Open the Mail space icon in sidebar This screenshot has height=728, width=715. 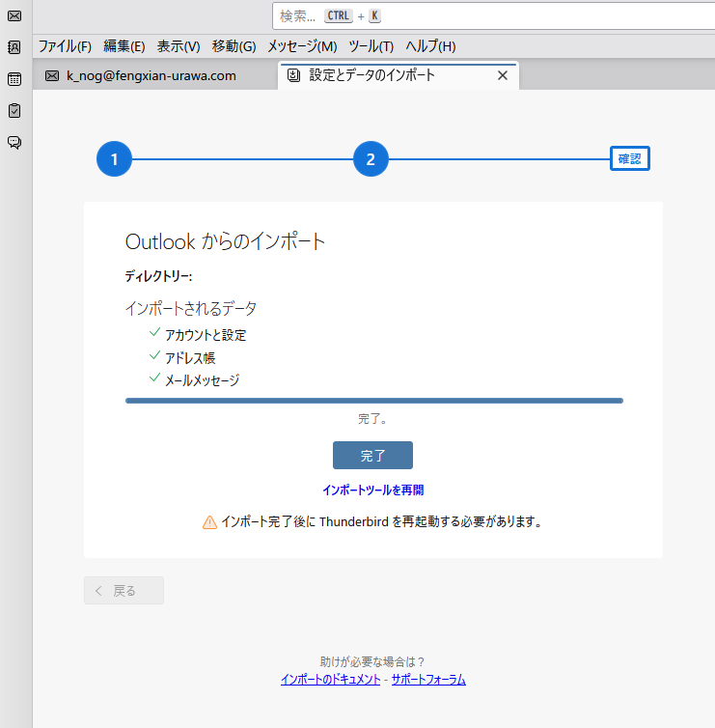pos(14,15)
